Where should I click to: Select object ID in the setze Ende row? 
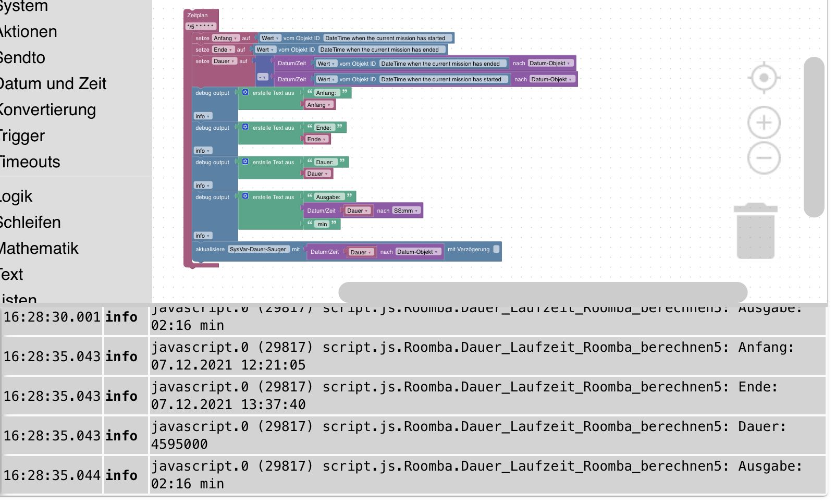(382, 50)
